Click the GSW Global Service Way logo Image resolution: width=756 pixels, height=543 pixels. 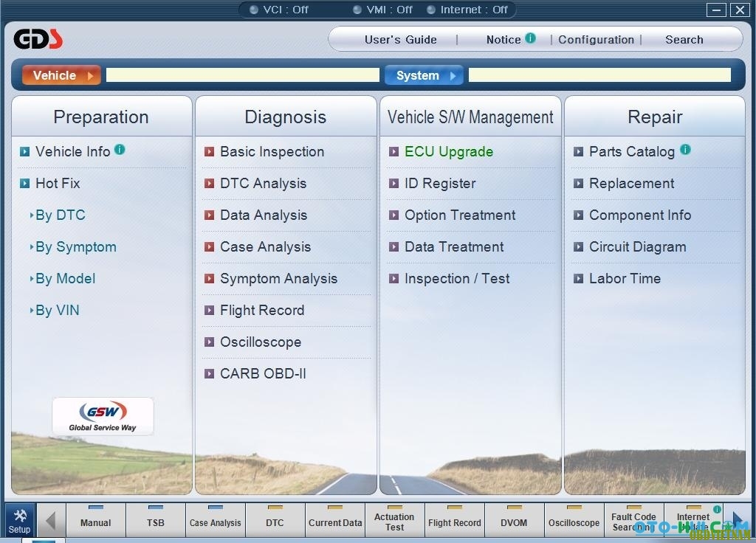pos(103,417)
